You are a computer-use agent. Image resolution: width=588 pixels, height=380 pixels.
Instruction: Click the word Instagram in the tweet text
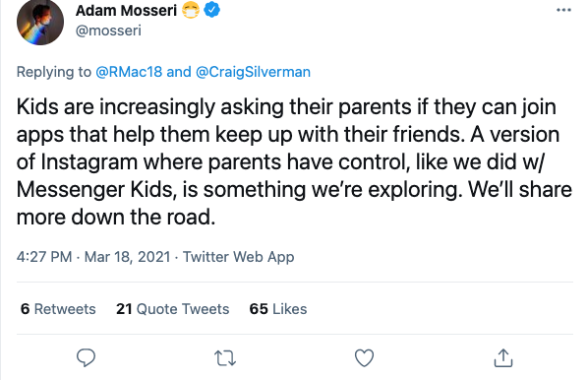pos(88,162)
